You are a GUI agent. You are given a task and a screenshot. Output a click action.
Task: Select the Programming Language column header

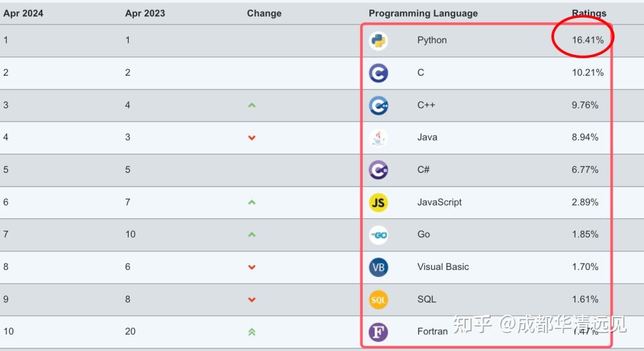[423, 13]
